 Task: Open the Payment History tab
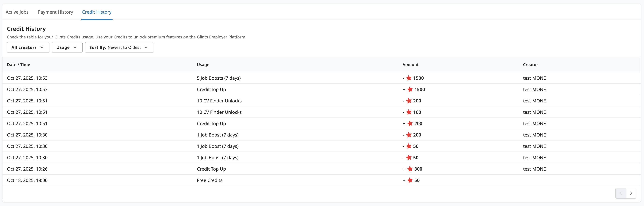click(x=55, y=12)
